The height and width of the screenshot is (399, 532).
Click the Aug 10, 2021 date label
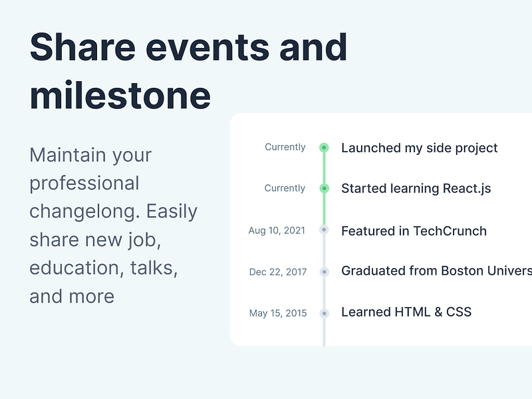click(x=277, y=231)
